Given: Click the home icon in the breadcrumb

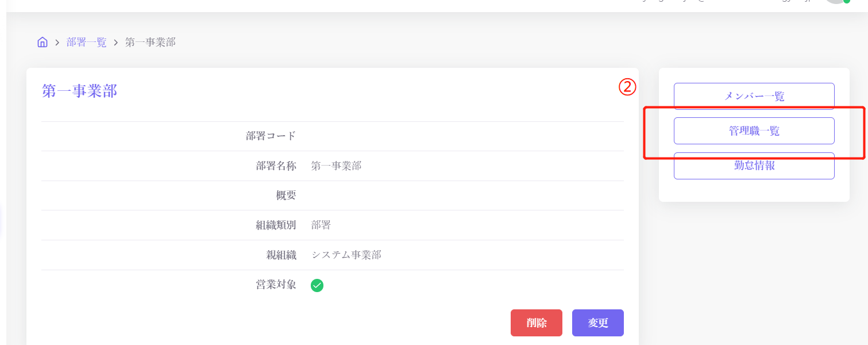Looking at the screenshot, I should click(x=42, y=42).
